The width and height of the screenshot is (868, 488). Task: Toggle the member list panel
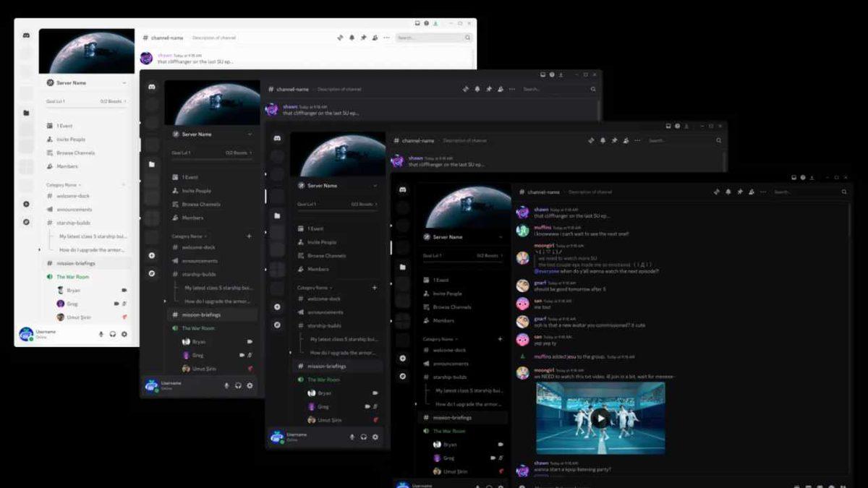click(x=752, y=192)
